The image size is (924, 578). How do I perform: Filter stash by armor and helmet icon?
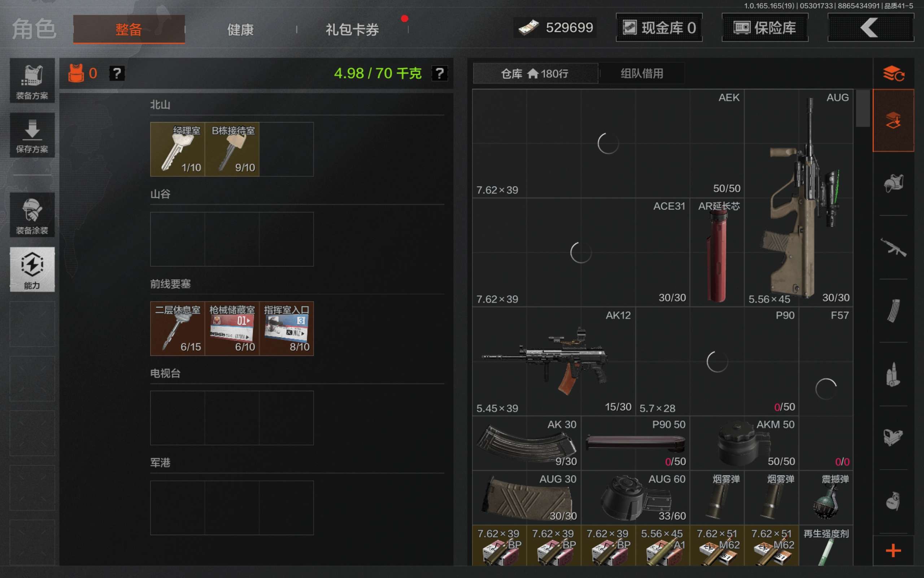893,183
